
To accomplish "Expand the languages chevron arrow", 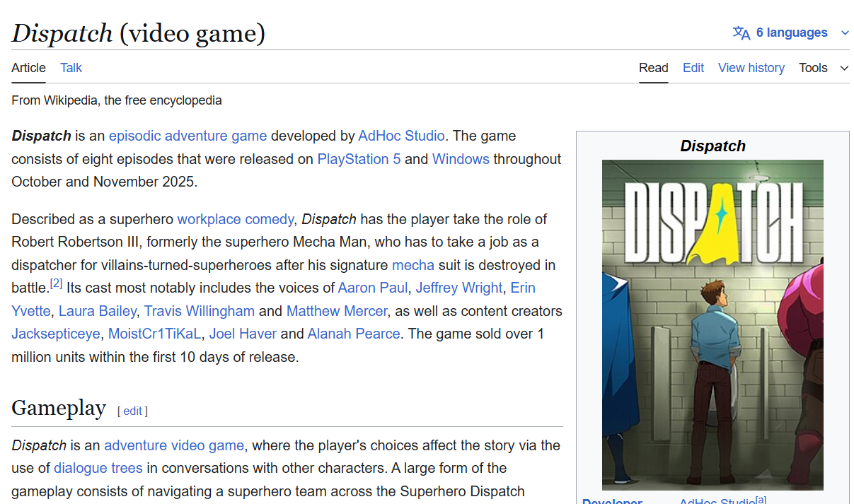I will 845,33.
